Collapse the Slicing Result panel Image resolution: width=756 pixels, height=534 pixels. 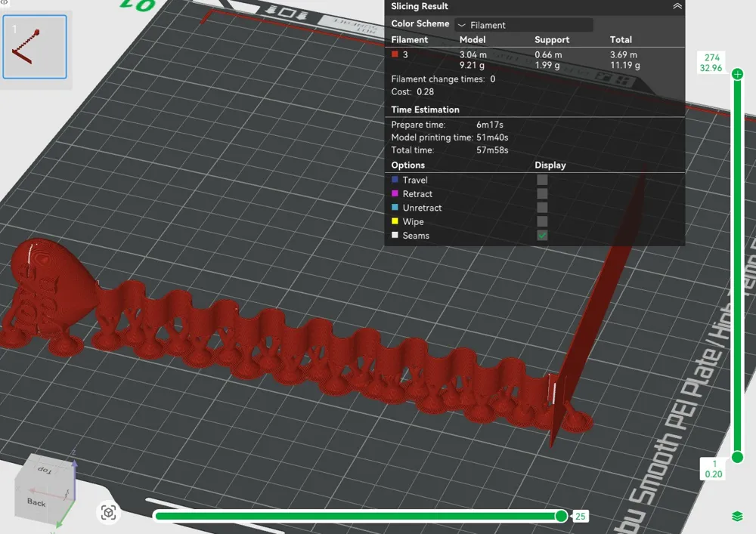click(x=677, y=6)
